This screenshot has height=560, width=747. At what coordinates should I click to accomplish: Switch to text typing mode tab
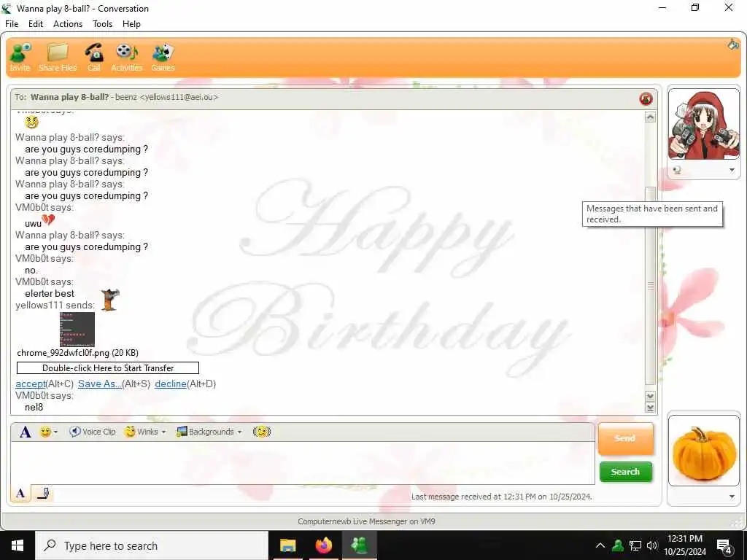coord(20,494)
